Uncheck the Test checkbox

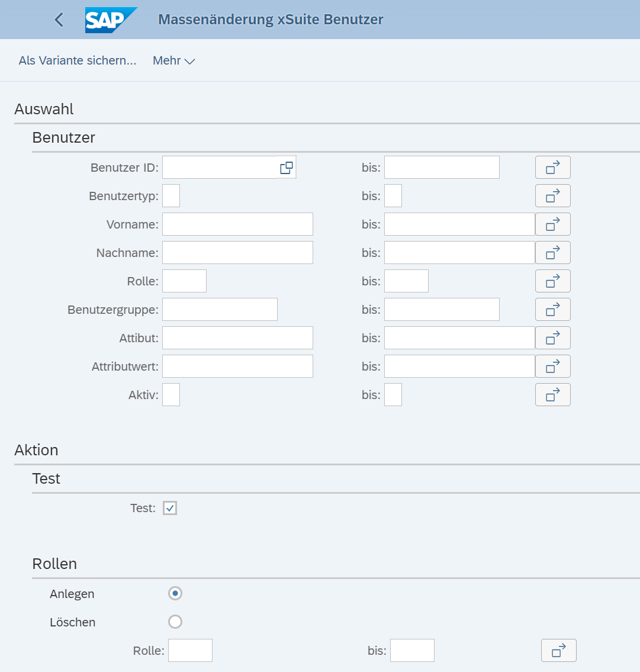pyautogui.click(x=170, y=508)
